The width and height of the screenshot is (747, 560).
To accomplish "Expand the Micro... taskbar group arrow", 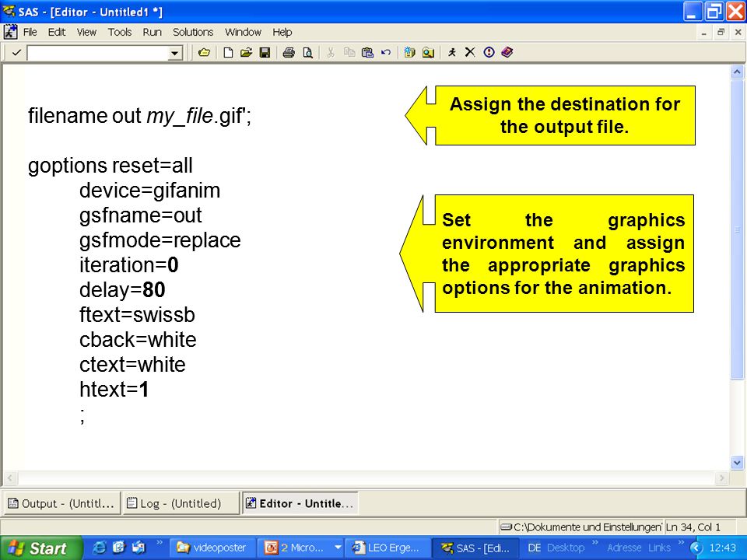I will (338, 548).
